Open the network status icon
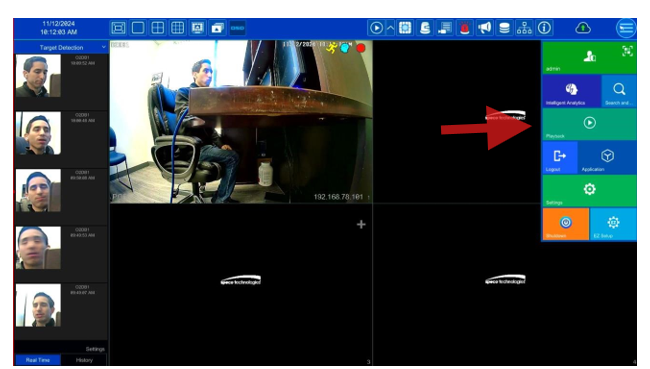The width and height of the screenshot is (650, 369). 524,28
